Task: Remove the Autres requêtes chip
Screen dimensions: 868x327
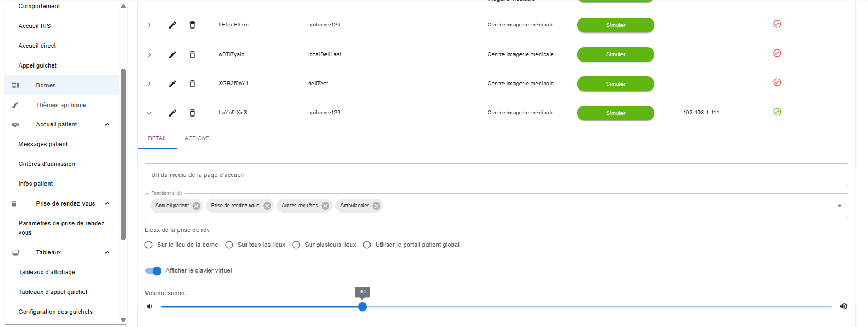Action: (326, 206)
